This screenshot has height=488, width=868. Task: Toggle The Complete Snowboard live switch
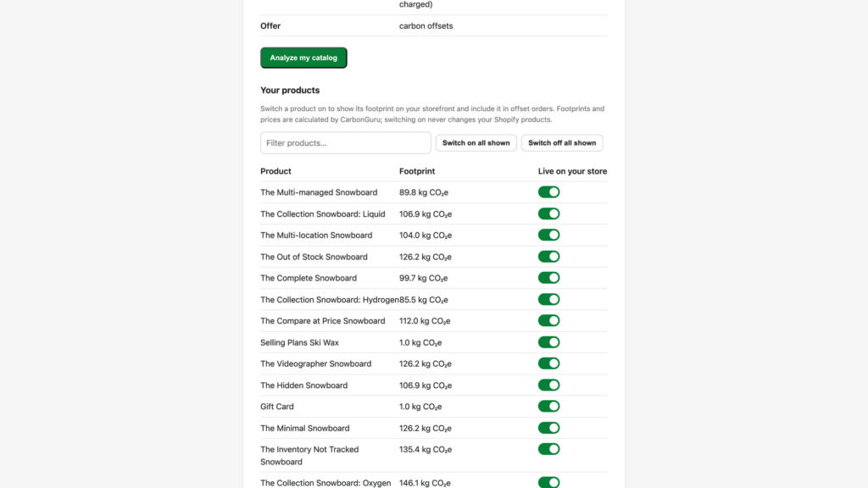click(548, 278)
